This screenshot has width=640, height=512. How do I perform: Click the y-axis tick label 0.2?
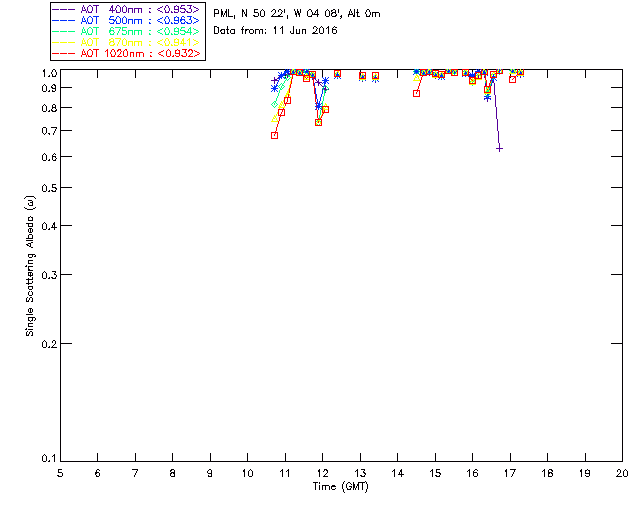[49, 344]
